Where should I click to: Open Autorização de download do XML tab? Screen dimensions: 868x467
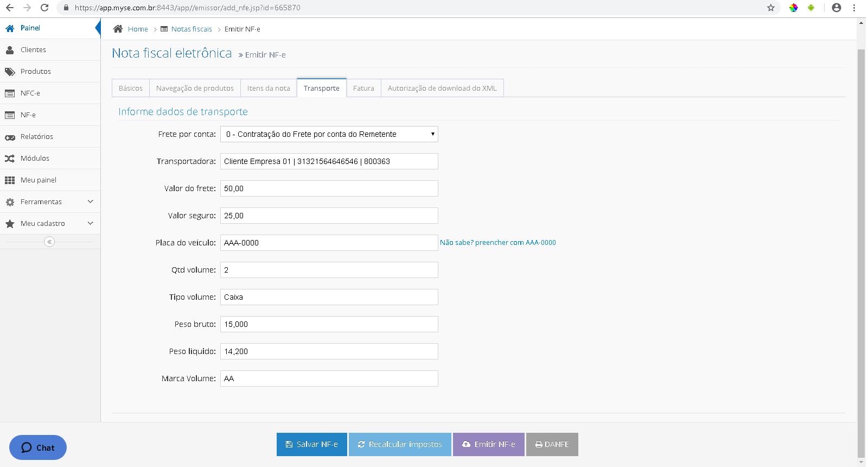(x=442, y=88)
